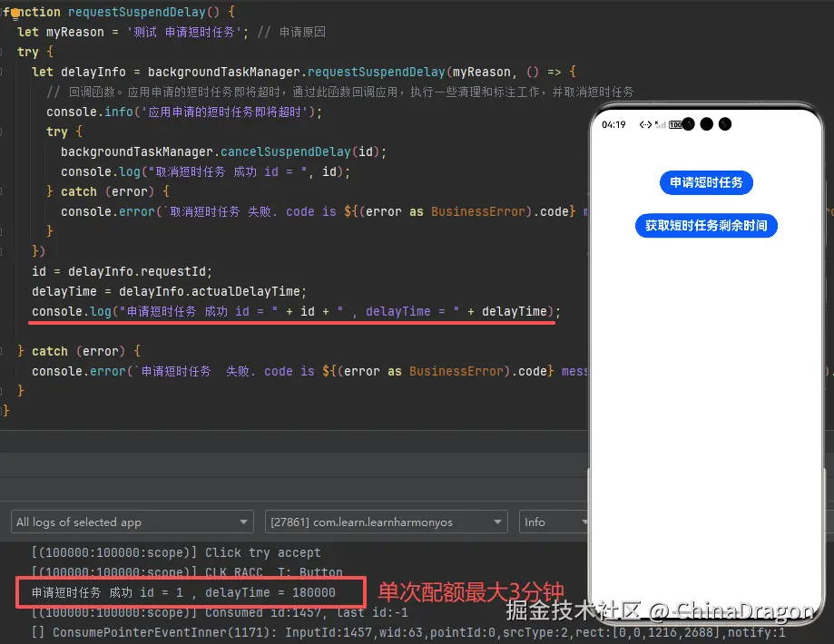Click the console.error 申请短时任务 失败 line

pyautogui.click(x=309, y=371)
